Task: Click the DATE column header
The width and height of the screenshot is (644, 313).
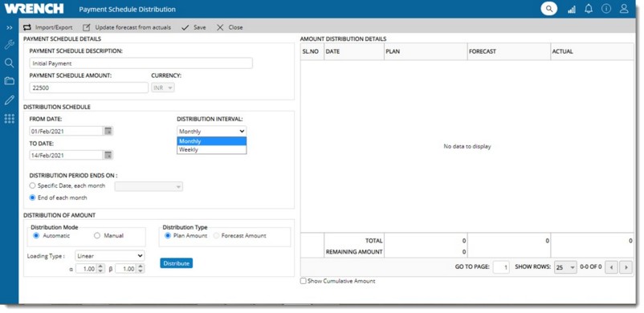Action: coord(354,51)
